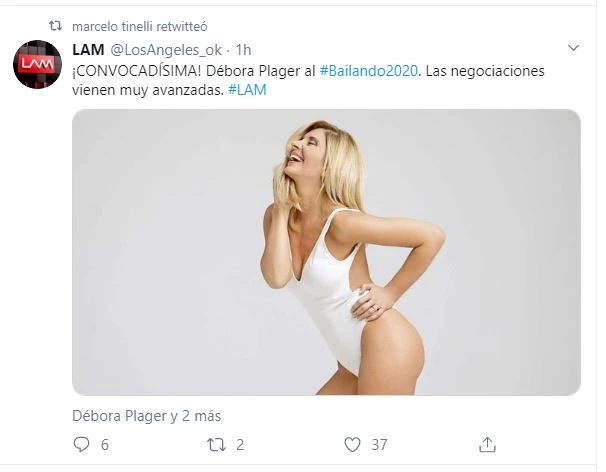Click the LAM profile avatar
Image resolution: width=606 pixels, height=472 pixels.
(37, 64)
